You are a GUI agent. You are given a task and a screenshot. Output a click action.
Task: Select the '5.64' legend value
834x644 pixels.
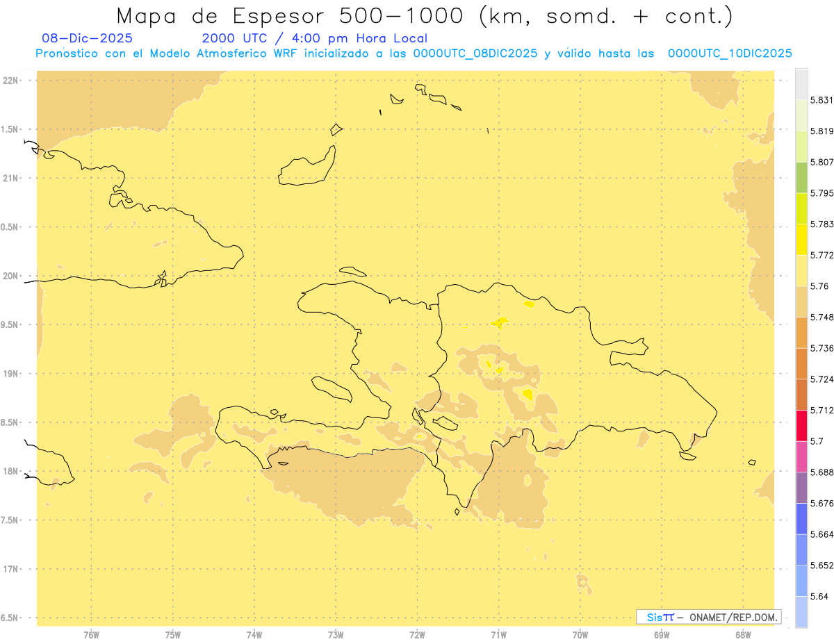(819, 596)
